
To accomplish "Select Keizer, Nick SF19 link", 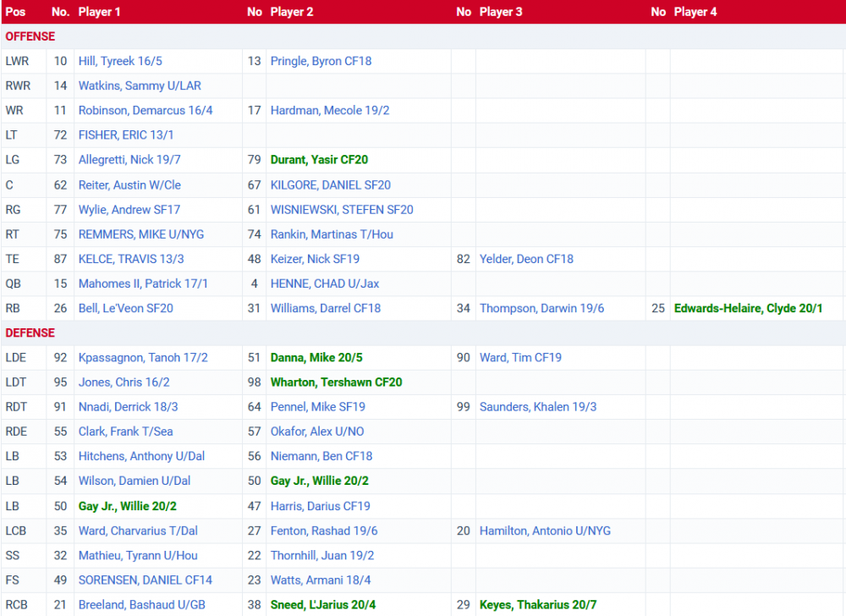I will tap(315, 259).
